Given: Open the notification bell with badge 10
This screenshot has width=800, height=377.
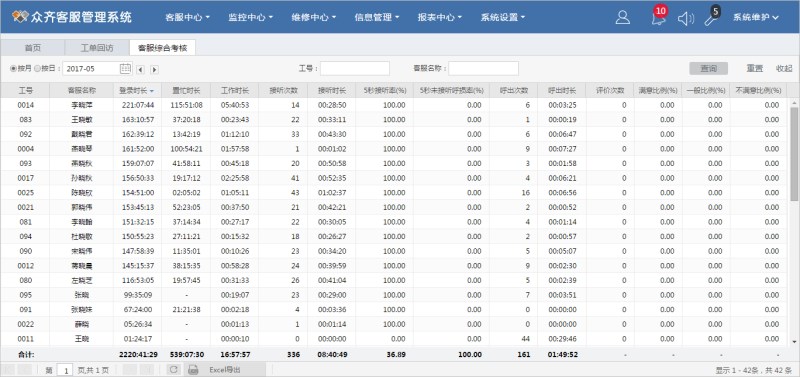Looking at the screenshot, I should (x=658, y=17).
